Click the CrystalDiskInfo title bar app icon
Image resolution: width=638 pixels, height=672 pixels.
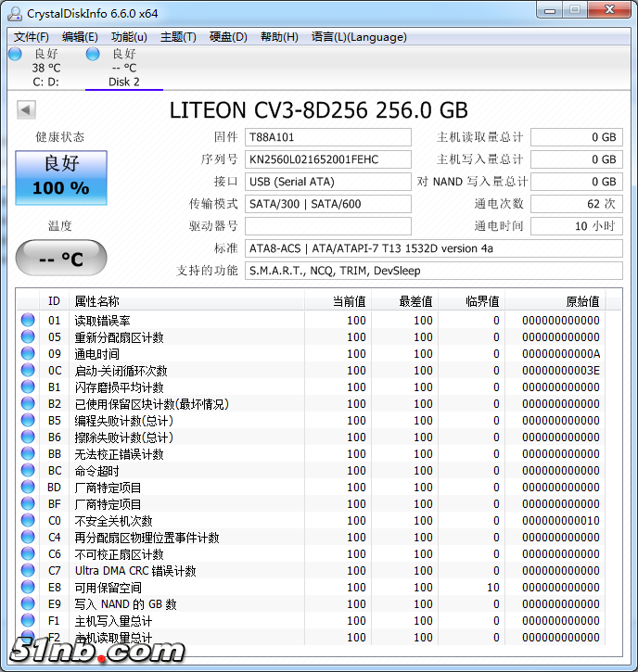pyautogui.click(x=15, y=13)
